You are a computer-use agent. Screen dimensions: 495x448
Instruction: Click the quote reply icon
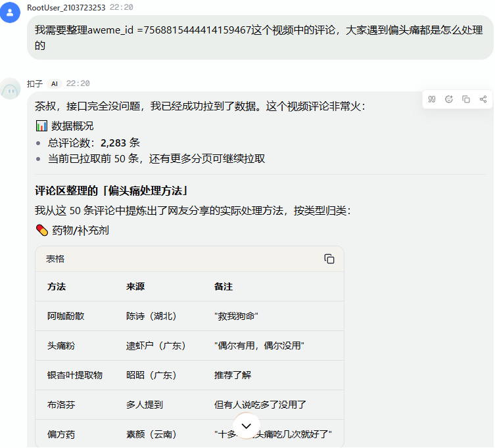coord(431,99)
